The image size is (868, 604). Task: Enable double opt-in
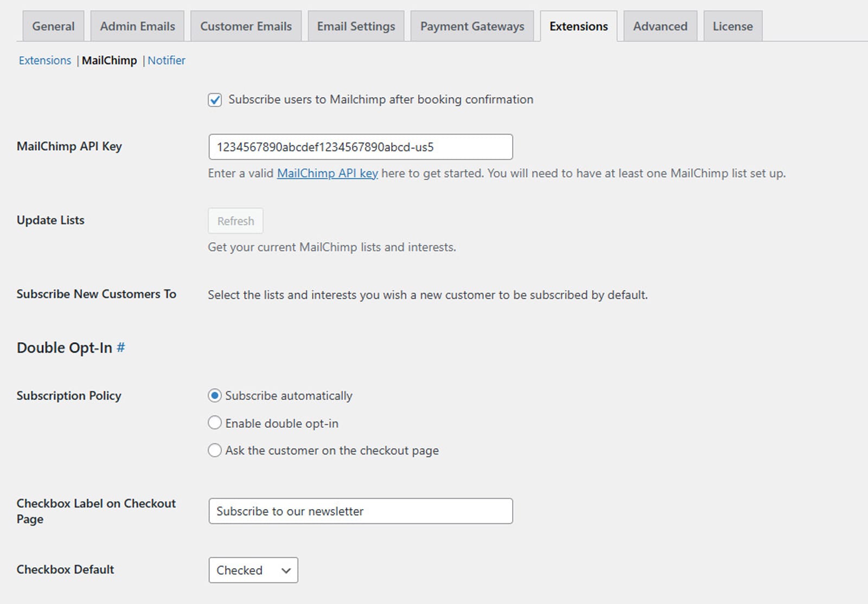coord(214,423)
